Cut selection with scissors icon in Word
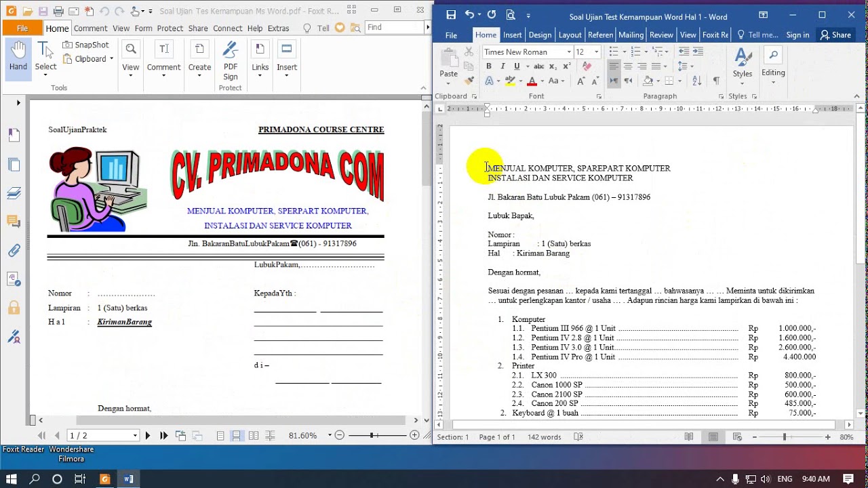 [x=469, y=52]
